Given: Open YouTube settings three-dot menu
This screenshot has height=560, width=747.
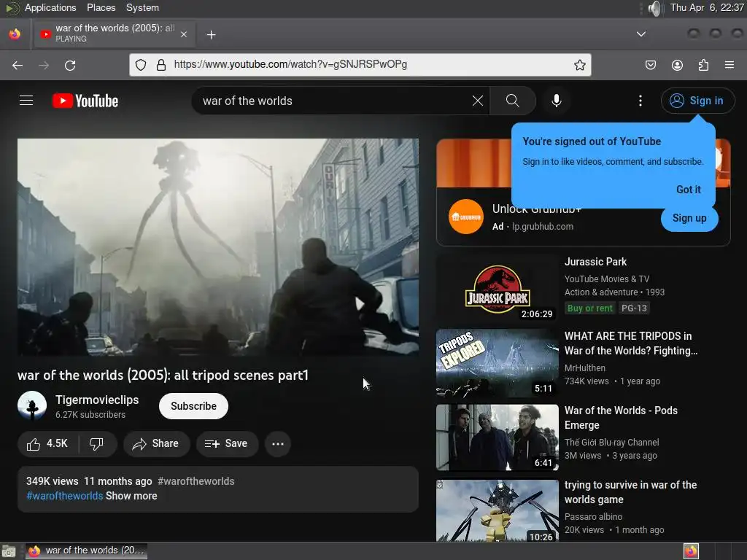Looking at the screenshot, I should [640, 101].
